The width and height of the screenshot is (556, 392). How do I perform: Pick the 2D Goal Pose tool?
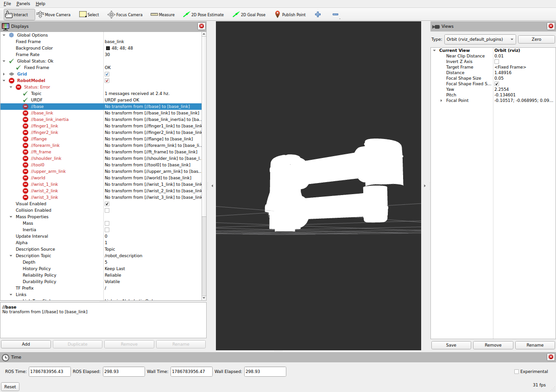[249, 14]
